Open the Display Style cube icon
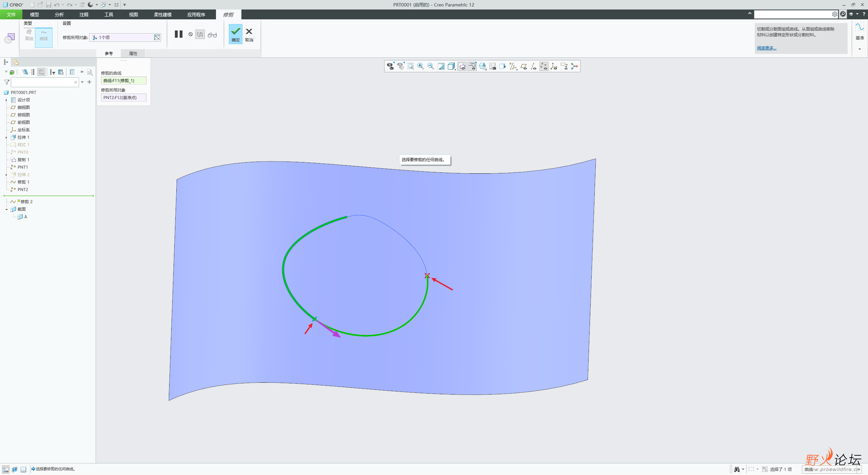Screen dimensions: 868x475 pos(451,66)
